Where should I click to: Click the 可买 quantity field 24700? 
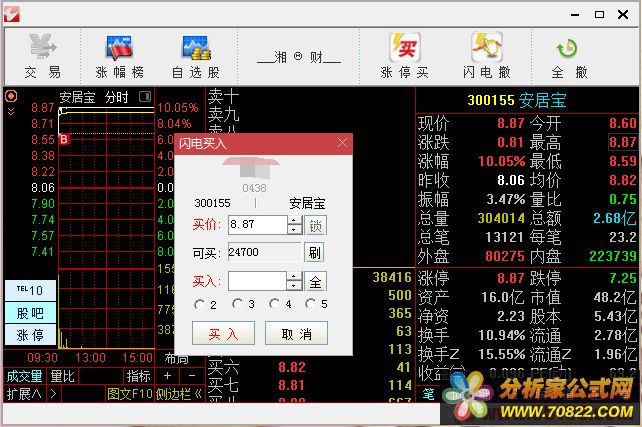264,252
